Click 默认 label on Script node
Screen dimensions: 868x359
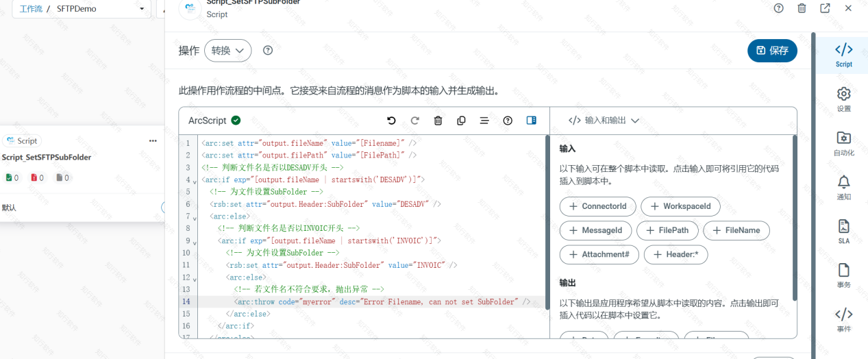(9, 207)
